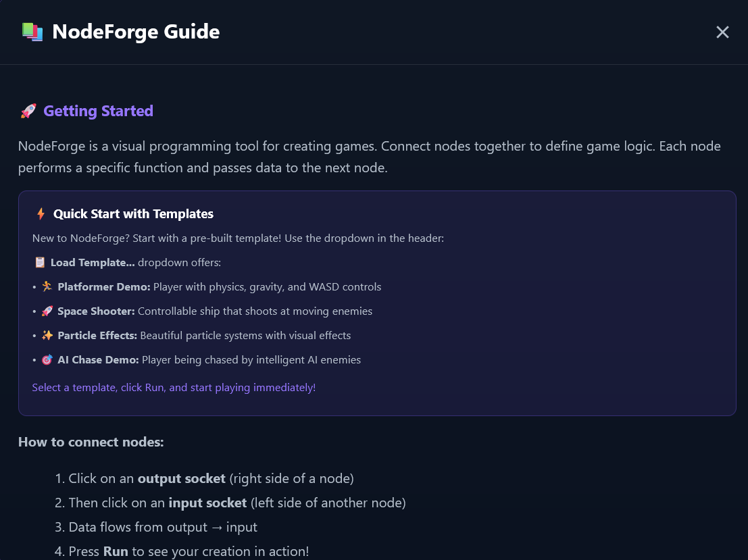
Task: Click the target icon for AI Chase Demo
Action: pyautogui.click(x=47, y=360)
